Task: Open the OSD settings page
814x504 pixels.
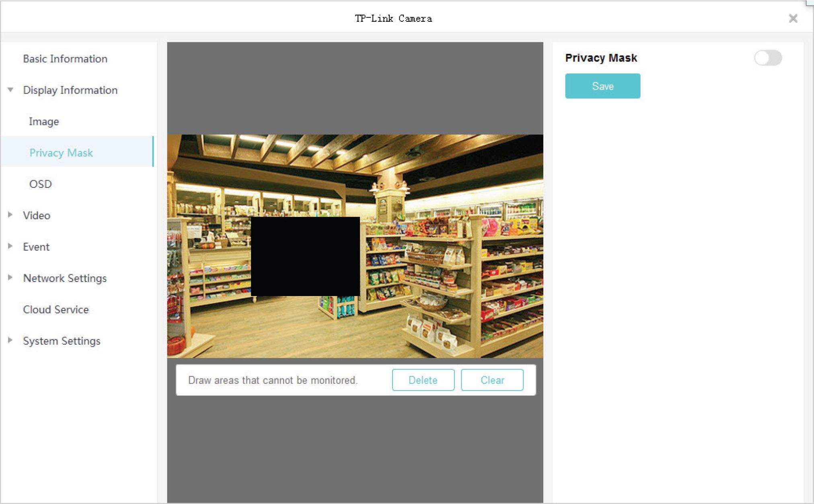Action: pyautogui.click(x=41, y=184)
